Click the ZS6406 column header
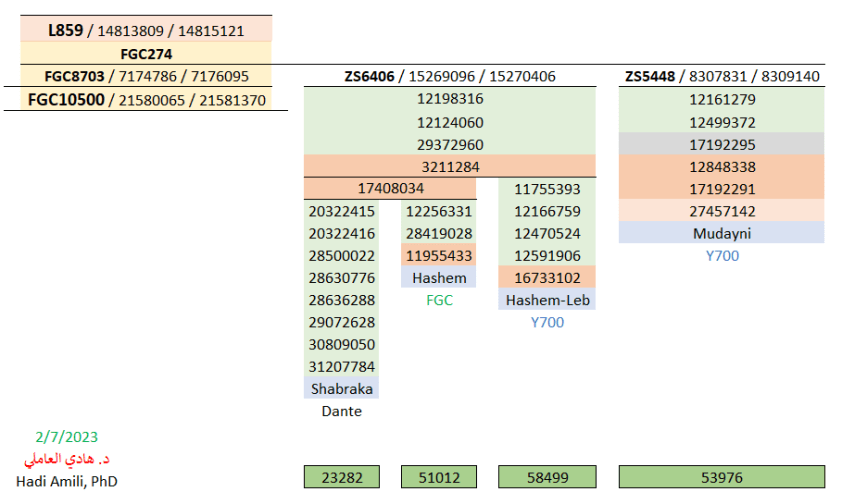The width and height of the screenshot is (842, 504). click(x=449, y=76)
